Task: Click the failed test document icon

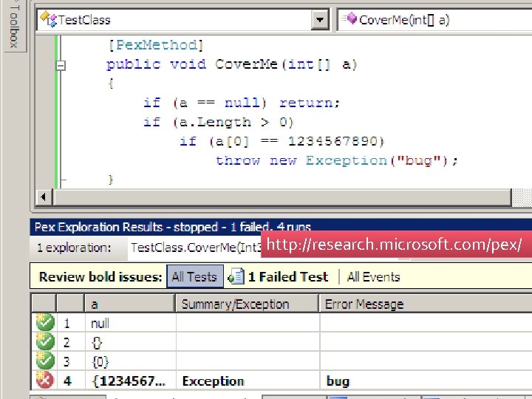Action: 236,276
